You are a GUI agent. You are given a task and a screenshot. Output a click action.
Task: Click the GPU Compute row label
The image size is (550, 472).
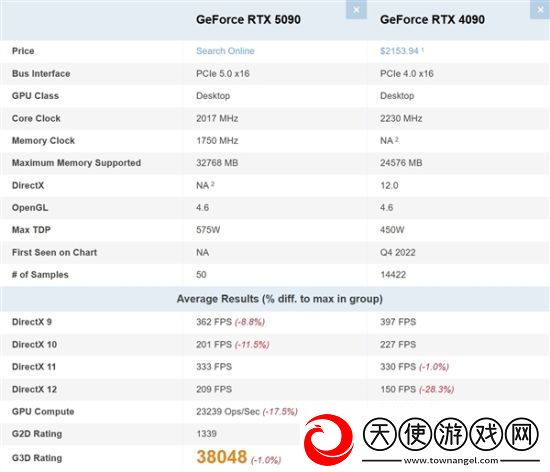tap(43, 411)
